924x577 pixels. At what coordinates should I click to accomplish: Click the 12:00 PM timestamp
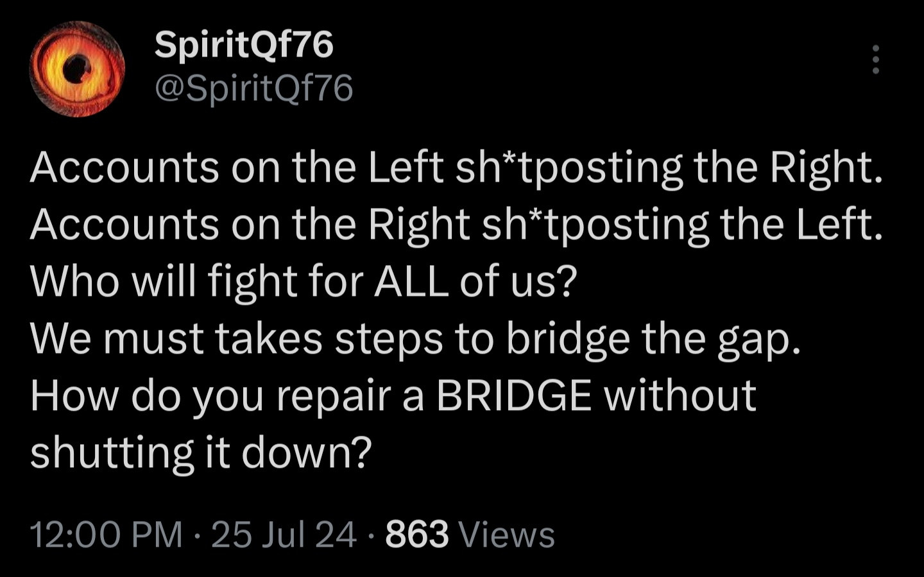click(107, 534)
